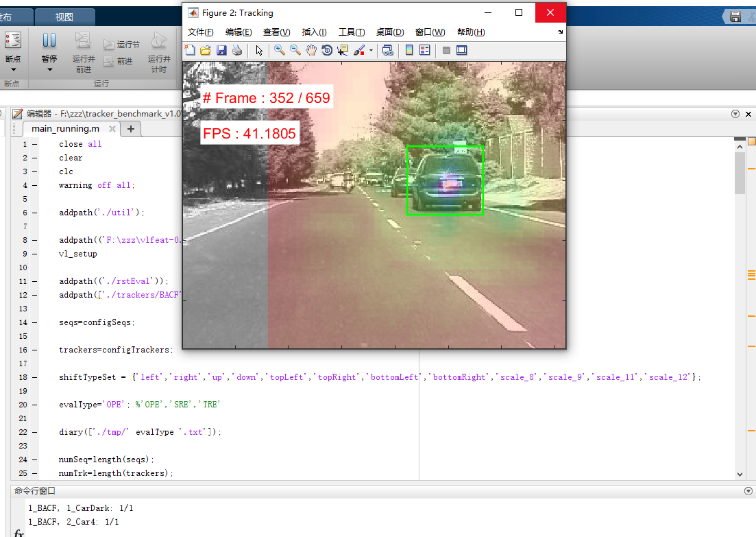Toggle Zoom Out mode on the figure
Image resolution: width=756 pixels, height=537 pixels.
[x=295, y=50]
